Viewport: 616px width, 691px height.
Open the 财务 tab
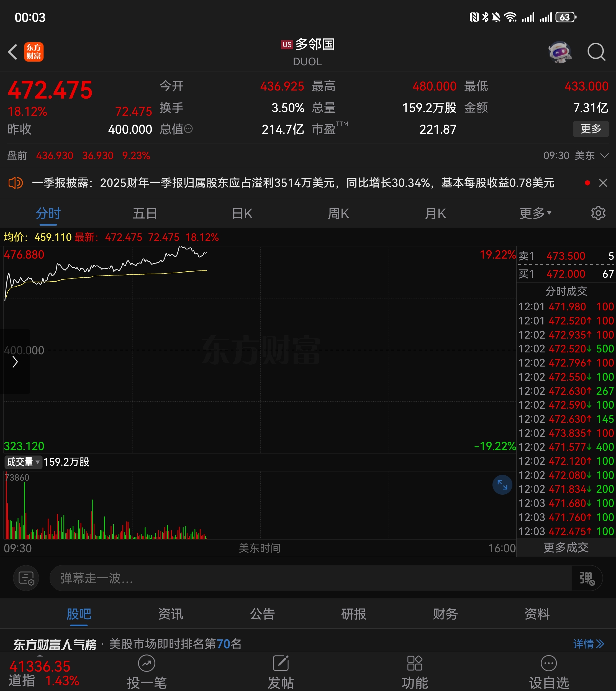pos(445,614)
